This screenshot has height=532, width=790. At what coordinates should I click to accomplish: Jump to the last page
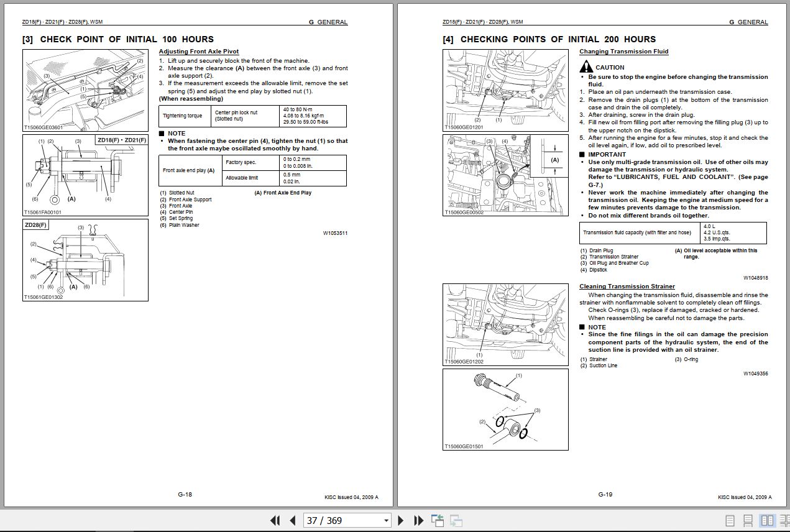pos(419,521)
